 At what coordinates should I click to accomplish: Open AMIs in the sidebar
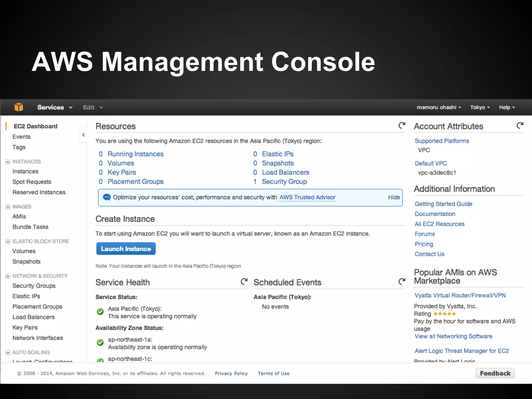pyautogui.click(x=19, y=216)
